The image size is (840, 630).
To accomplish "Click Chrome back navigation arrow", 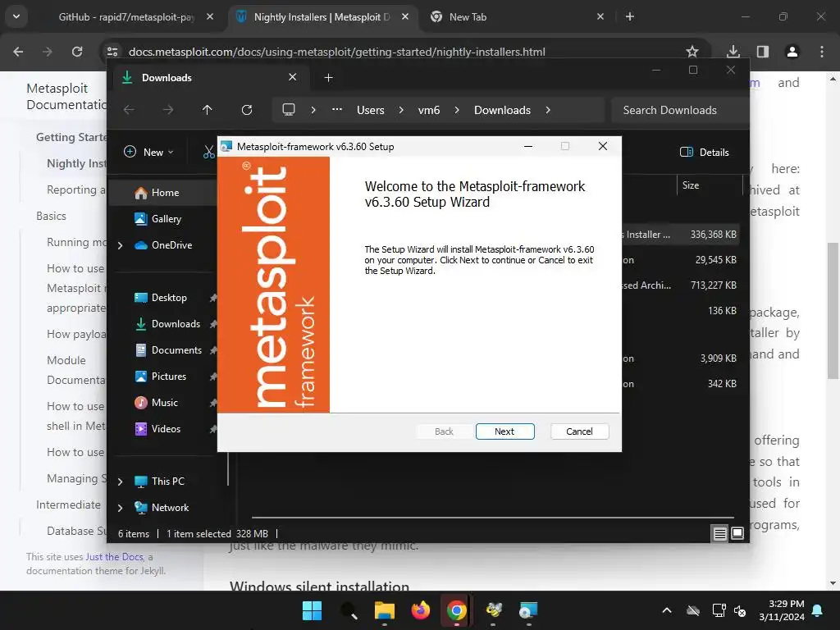I will [x=18, y=52].
